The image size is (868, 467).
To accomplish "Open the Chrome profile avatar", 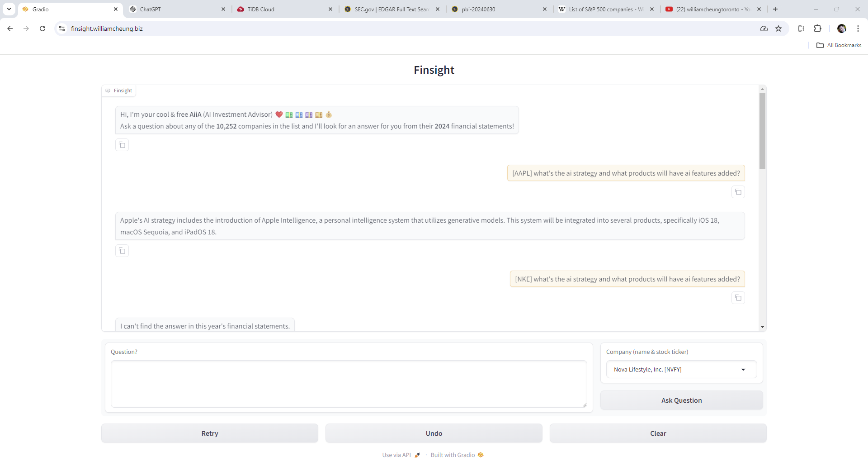I will 842,29.
